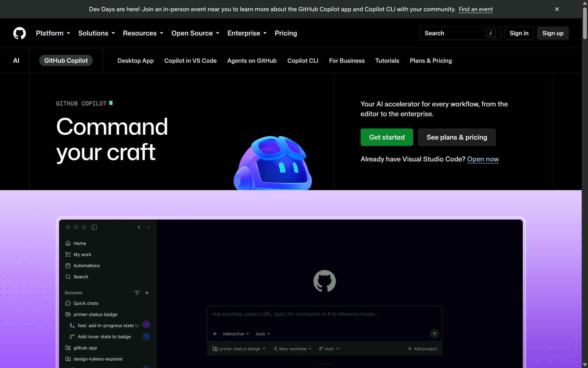Open the Open Source dropdown
Image resolution: width=588 pixels, height=368 pixels.
(x=195, y=33)
